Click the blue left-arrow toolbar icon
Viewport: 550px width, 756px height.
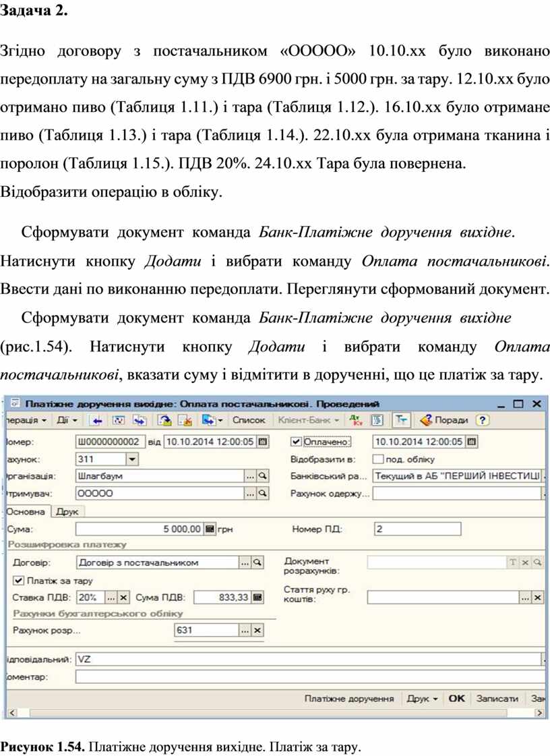click(97, 420)
